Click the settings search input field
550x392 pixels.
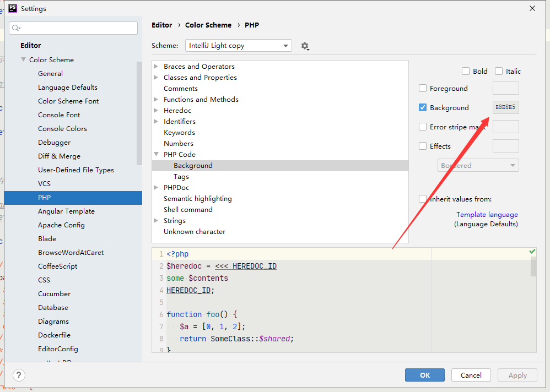tap(73, 28)
